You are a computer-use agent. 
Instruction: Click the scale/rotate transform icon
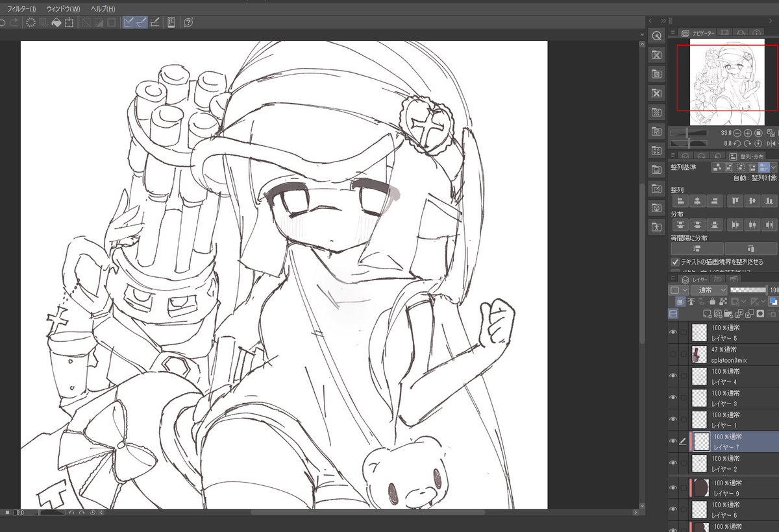pos(69,22)
